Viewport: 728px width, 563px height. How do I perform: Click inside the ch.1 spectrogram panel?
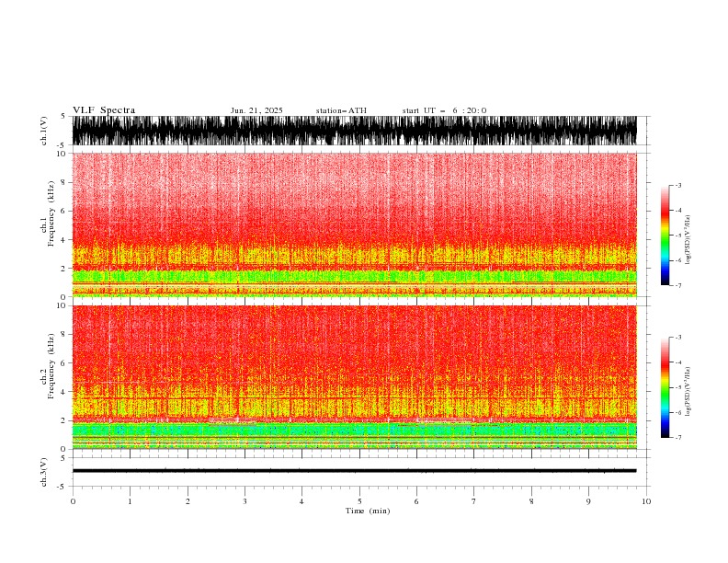pos(355,224)
